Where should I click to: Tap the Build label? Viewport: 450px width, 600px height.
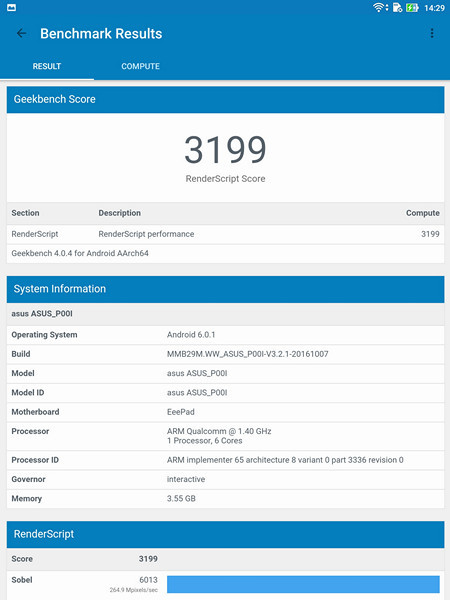point(21,354)
